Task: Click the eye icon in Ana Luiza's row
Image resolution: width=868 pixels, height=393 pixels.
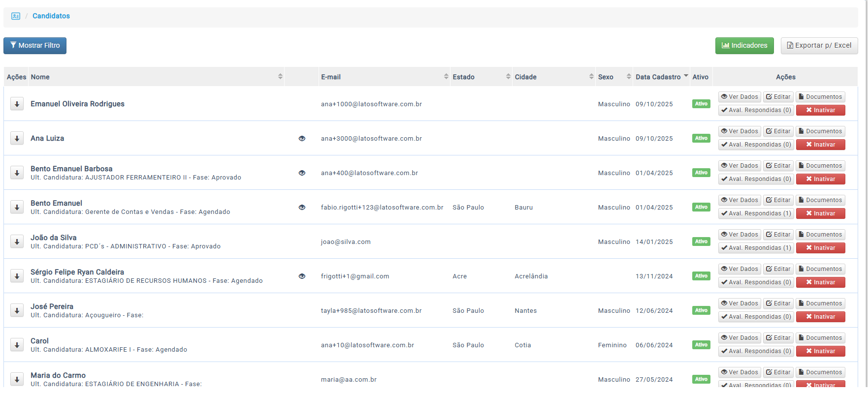Action: coord(302,139)
